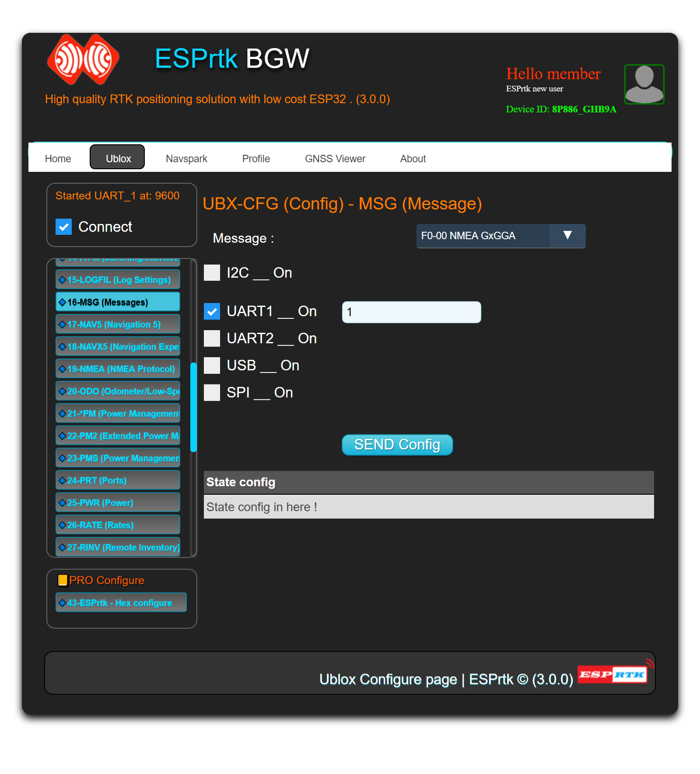Click the user profile avatar icon
Viewport: 700px width, 774px height.
[644, 84]
